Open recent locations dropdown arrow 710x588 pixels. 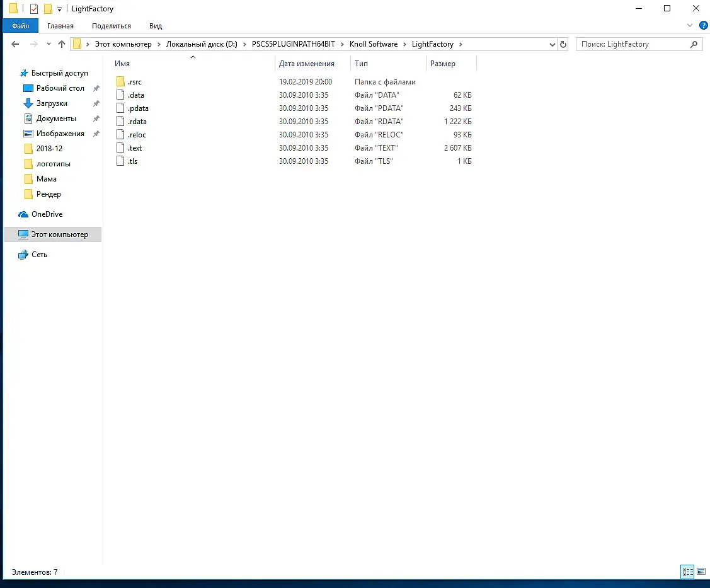pyautogui.click(x=49, y=44)
